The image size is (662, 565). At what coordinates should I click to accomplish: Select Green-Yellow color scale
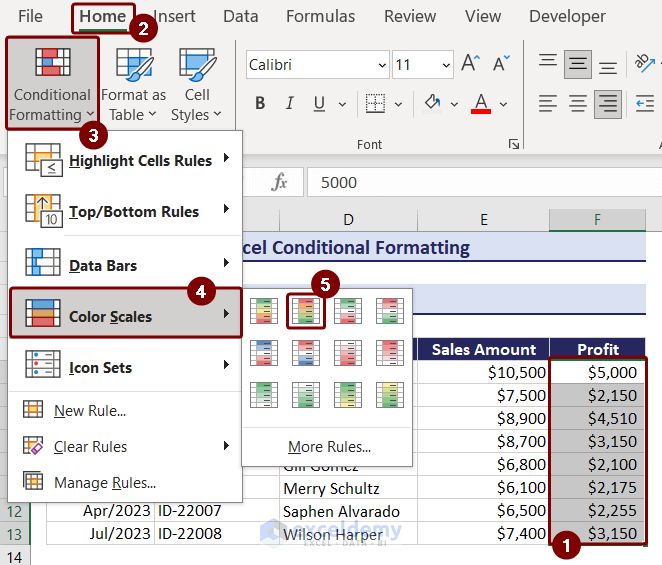pyautogui.click(x=348, y=395)
